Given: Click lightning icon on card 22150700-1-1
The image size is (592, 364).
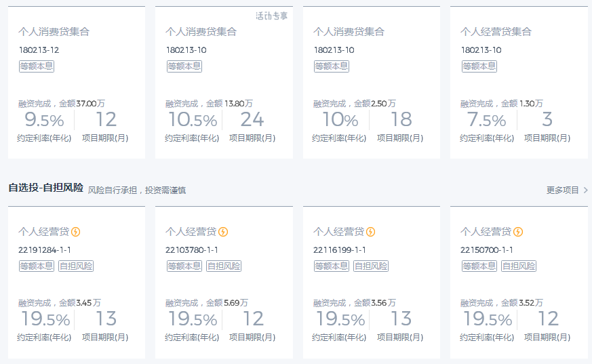Looking at the screenshot, I should click(x=518, y=232).
